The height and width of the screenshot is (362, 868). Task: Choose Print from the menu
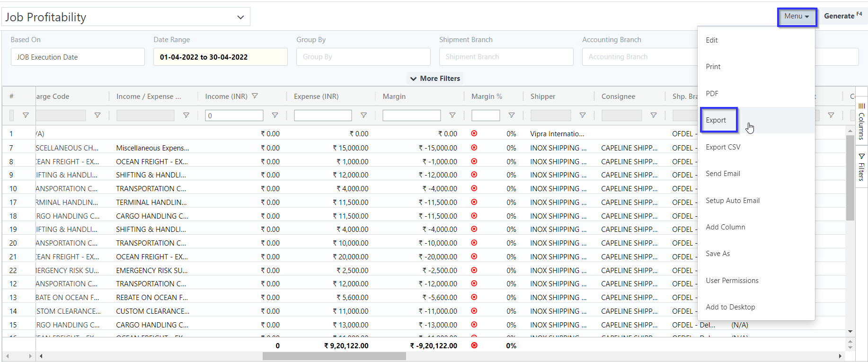756,67
